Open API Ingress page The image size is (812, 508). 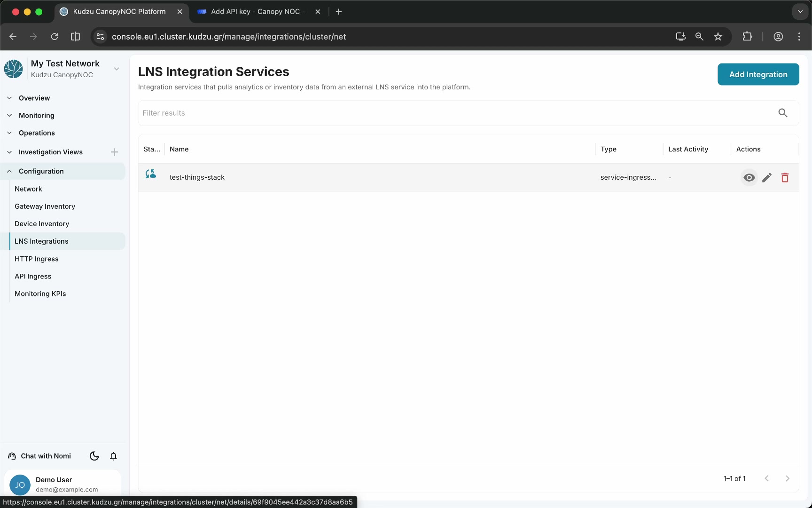[33, 276]
